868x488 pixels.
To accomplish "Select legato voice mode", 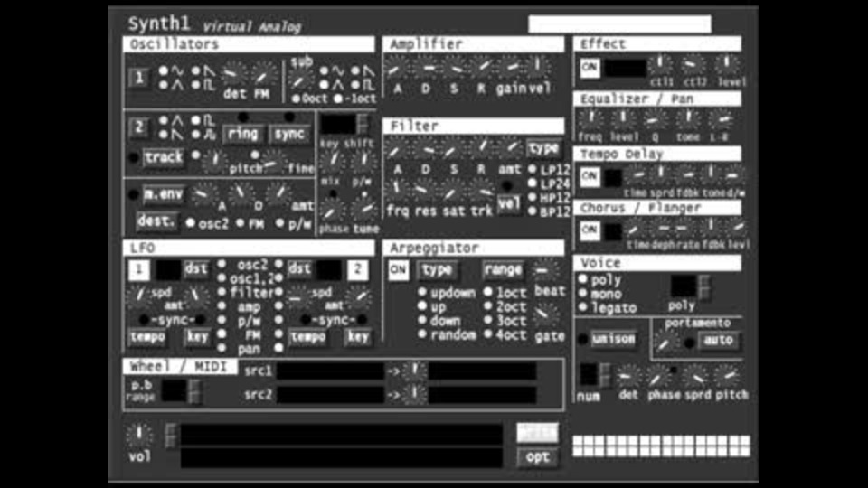I will (583, 307).
